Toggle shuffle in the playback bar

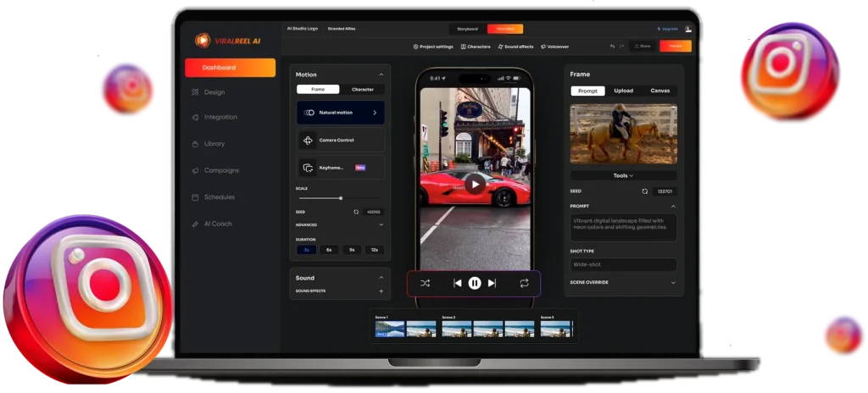(x=425, y=284)
